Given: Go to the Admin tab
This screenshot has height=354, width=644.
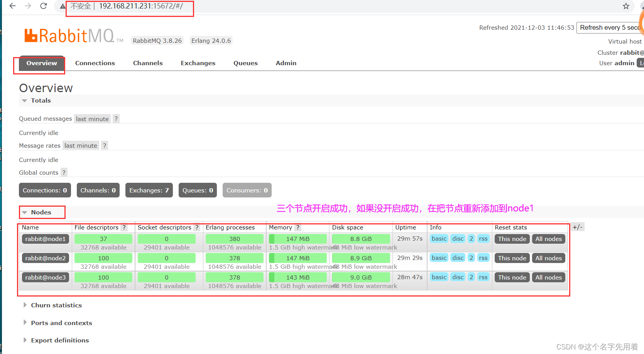Looking at the screenshot, I should [x=286, y=63].
